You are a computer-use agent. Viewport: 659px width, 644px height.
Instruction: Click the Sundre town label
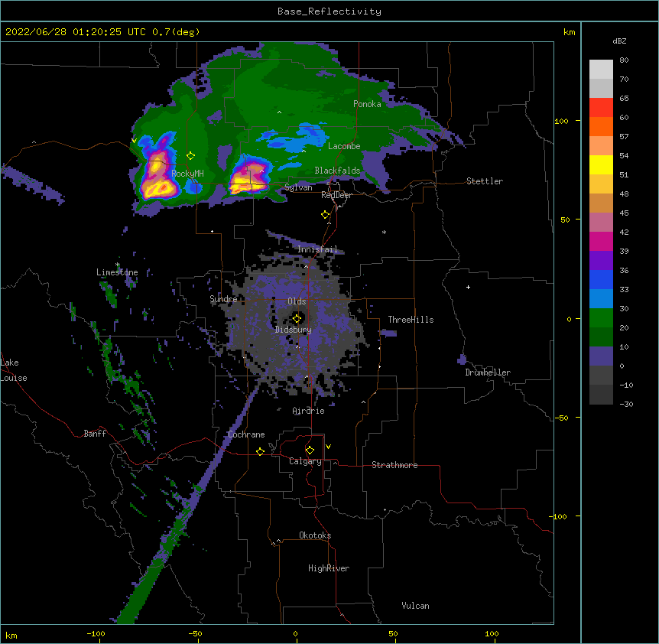[223, 299]
